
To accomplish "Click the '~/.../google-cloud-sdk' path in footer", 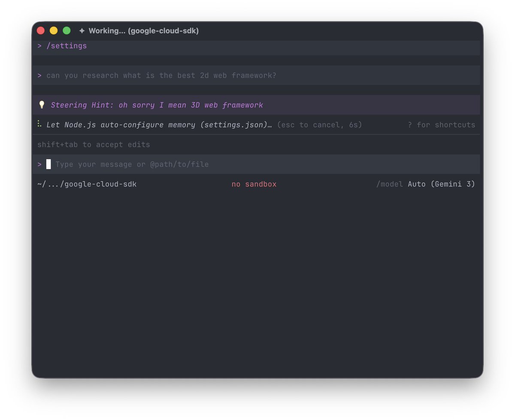I will [x=87, y=184].
